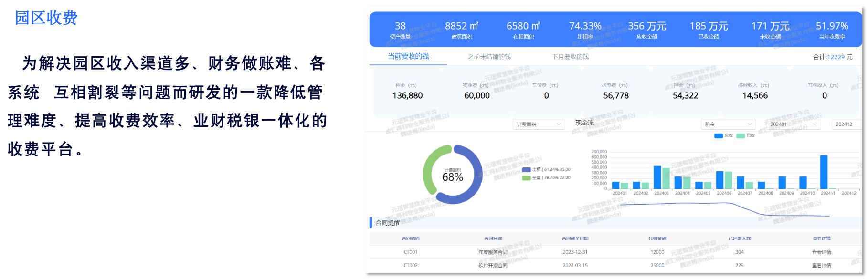Click the tall blue bar for 202411
The image size is (868, 279).
click(824, 172)
